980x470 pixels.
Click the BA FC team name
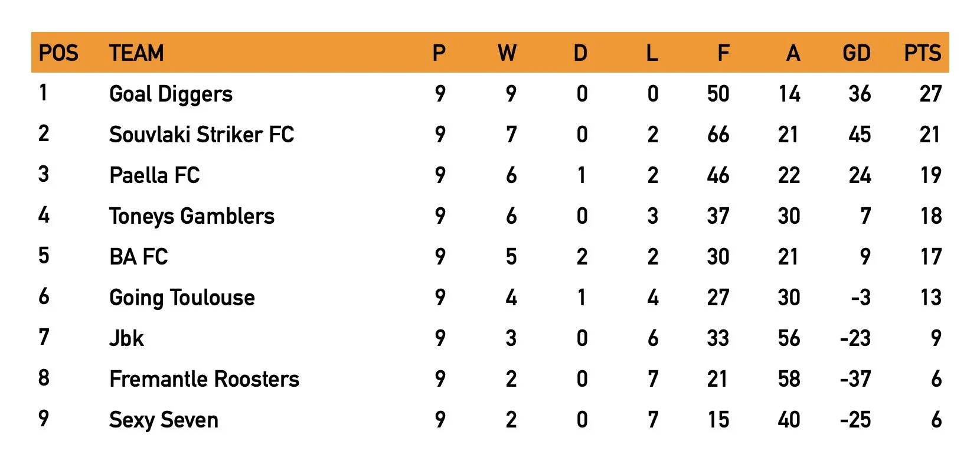pyautogui.click(x=138, y=257)
